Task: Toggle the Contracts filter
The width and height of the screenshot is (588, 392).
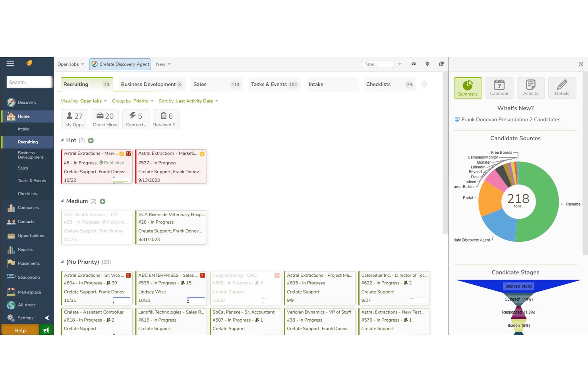Action: click(x=136, y=119)
